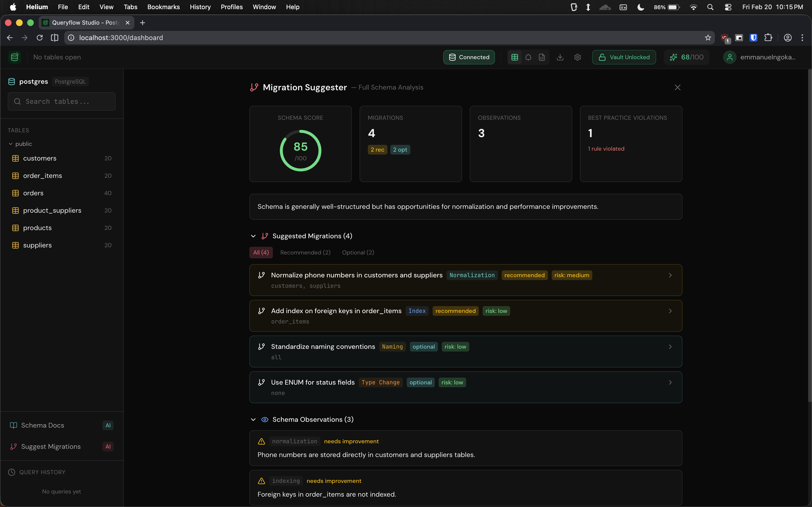The image size is (812, 507).
Task: Close the Migration Suggester panel
Action: coord(677,87)
